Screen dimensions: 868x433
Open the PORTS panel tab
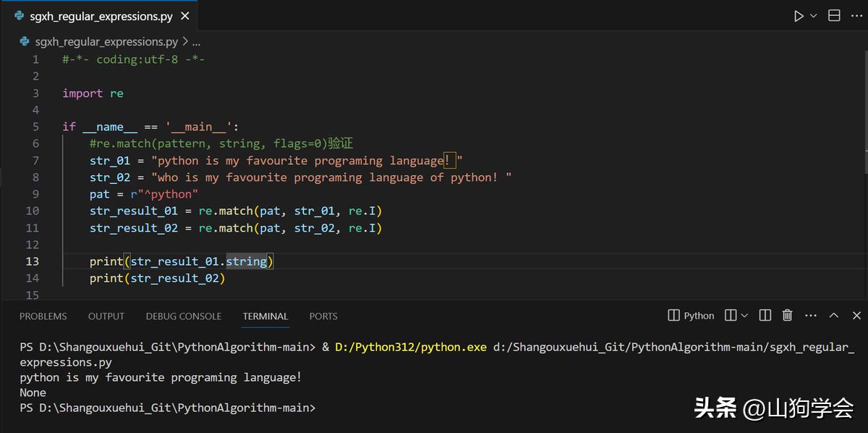(323, 316)
